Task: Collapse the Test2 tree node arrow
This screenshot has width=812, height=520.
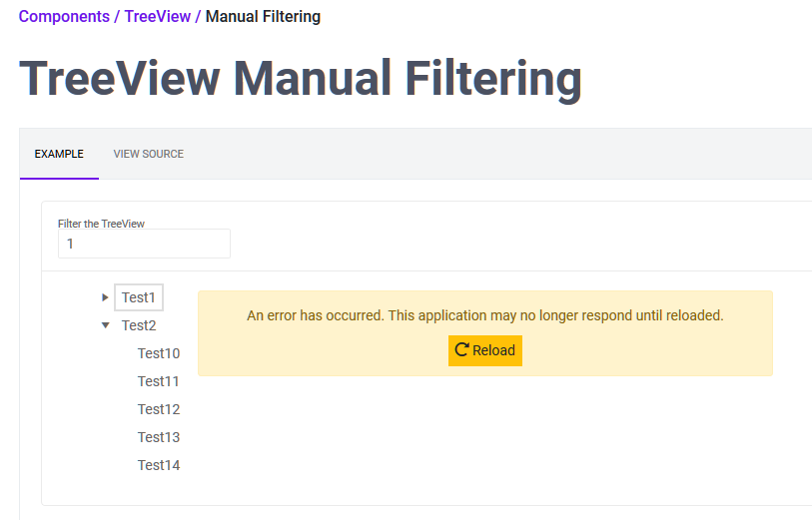Action: pos(105,325)
